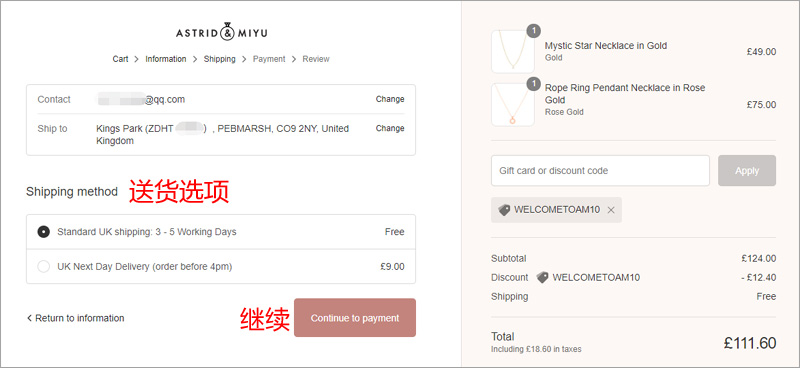Click the tag icon in the applied code chip
The image size is (800, 368).
point(504,210)
